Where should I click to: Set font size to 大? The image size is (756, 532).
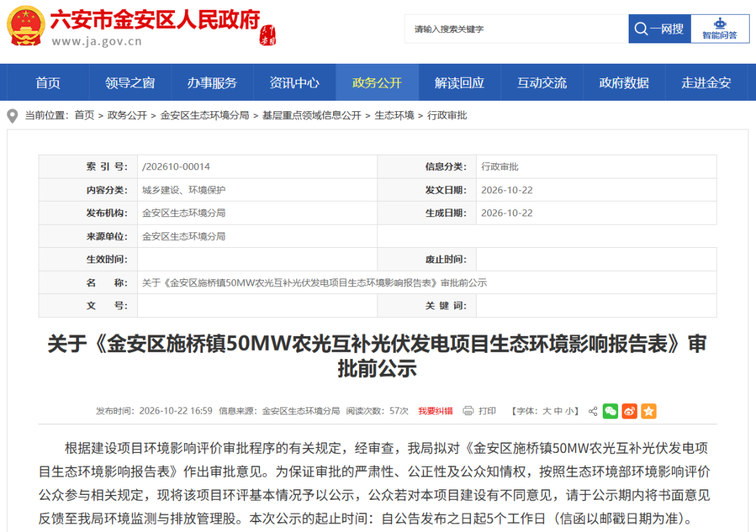tap(547, 411)
